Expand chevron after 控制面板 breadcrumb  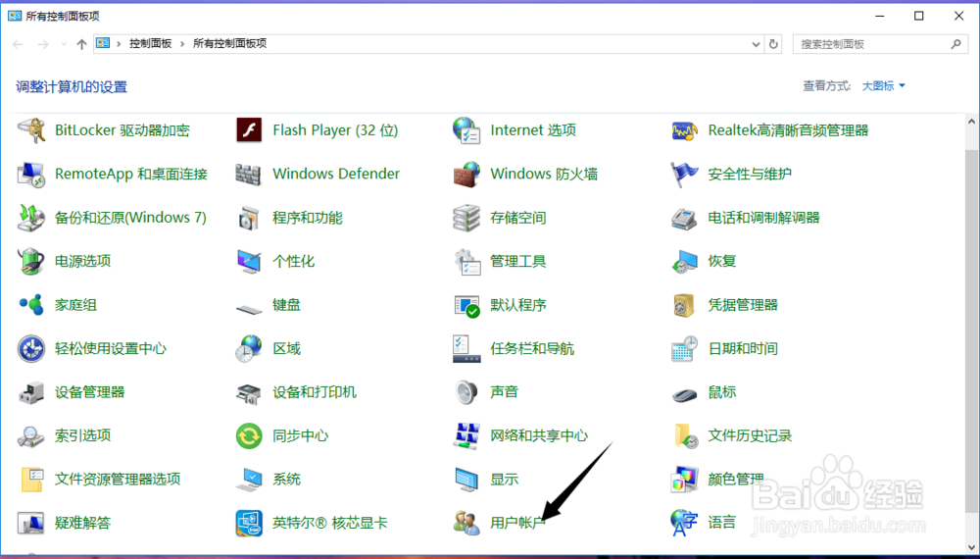point(182,44)
